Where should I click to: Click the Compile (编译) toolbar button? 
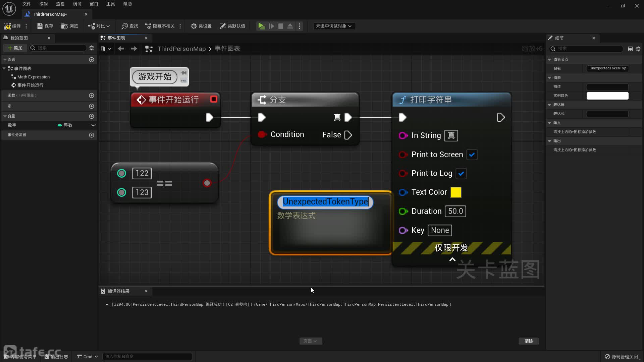click(12, 26)
